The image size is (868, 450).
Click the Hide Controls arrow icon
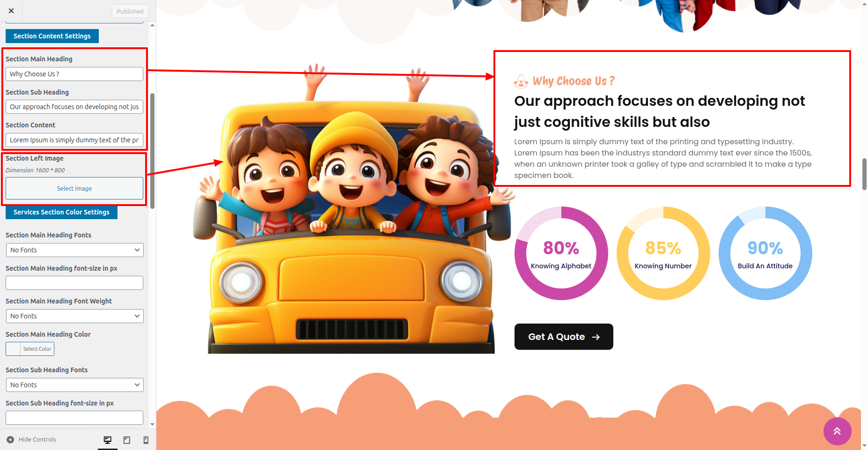point(10,440)
